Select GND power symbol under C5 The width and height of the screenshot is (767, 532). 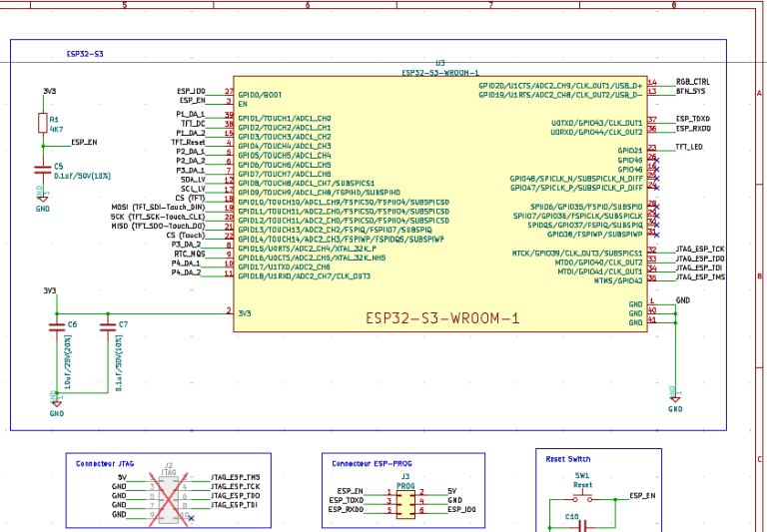[42, 201]
